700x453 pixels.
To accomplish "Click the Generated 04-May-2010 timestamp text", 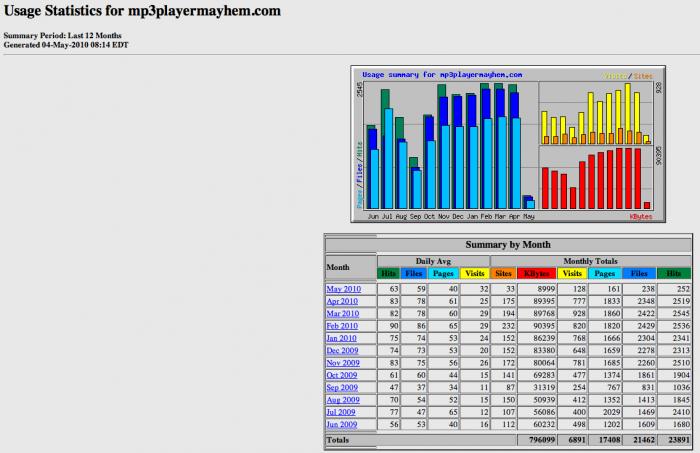I will tap(66, 45).
